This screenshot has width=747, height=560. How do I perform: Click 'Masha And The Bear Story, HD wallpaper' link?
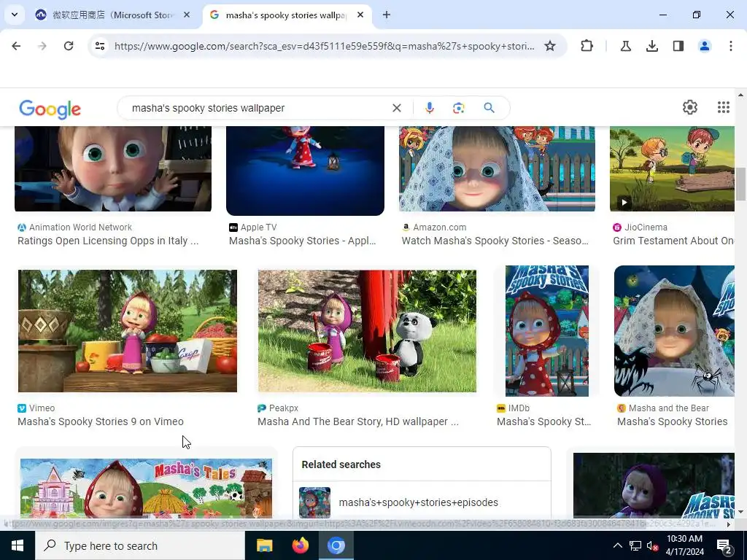(x=357, y=422)
